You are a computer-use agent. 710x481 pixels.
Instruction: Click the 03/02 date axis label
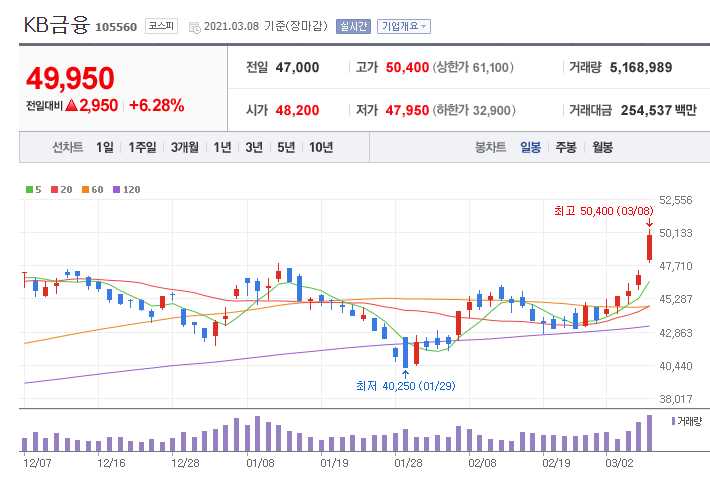pyautogui.click(x=619, y=463)
